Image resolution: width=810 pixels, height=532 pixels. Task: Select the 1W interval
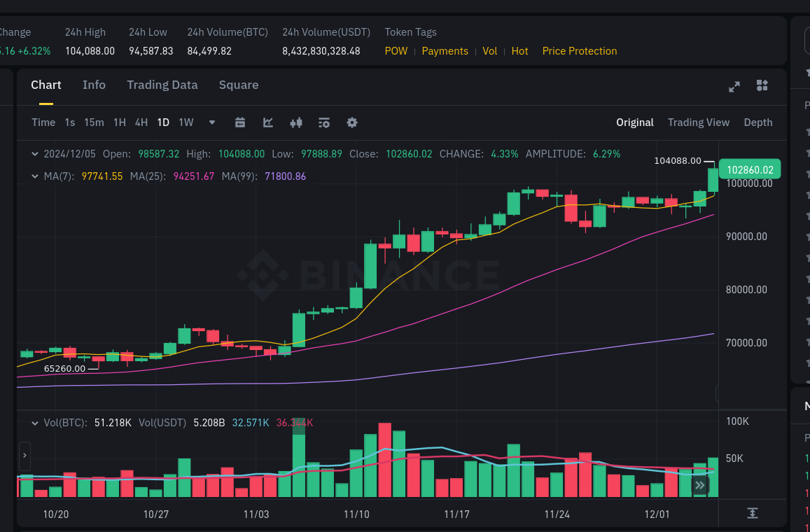pyautogui.click(x=186, y=122)
